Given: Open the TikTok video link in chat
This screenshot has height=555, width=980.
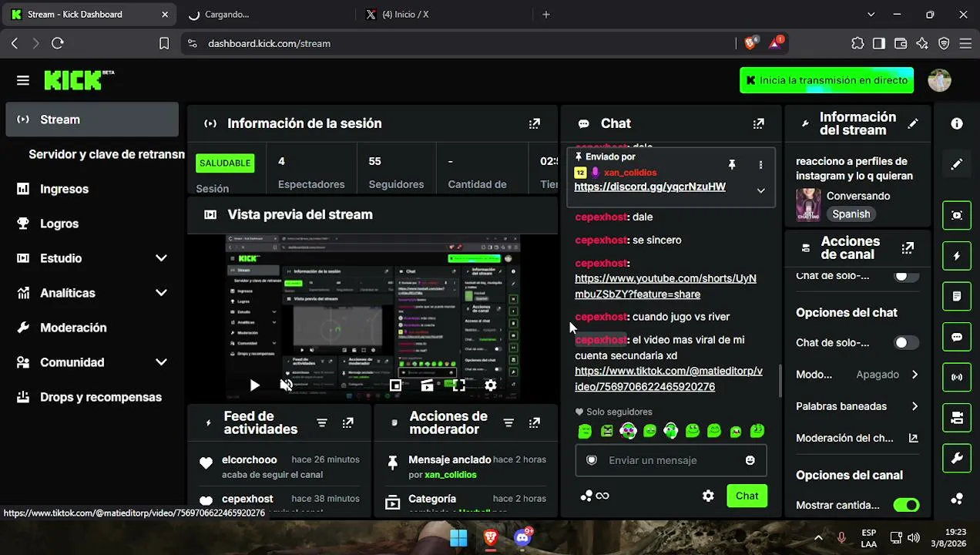Looking at the screenshot, I should coord(669,378).
